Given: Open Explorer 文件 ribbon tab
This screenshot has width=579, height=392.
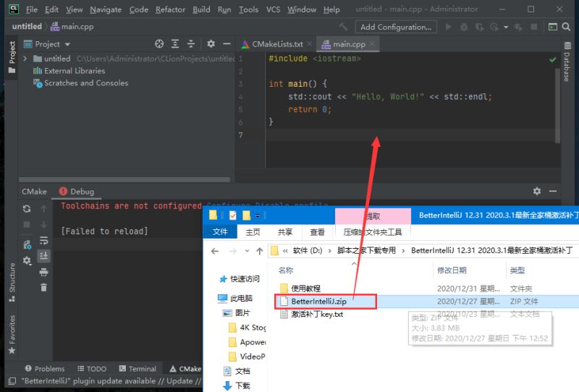Looking at the screenshot, I should [220, 231].
